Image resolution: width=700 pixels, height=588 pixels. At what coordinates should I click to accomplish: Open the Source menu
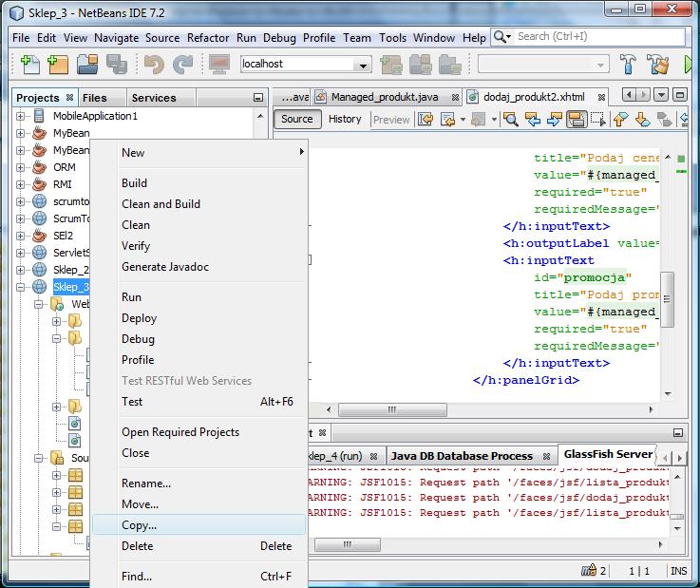162,38
